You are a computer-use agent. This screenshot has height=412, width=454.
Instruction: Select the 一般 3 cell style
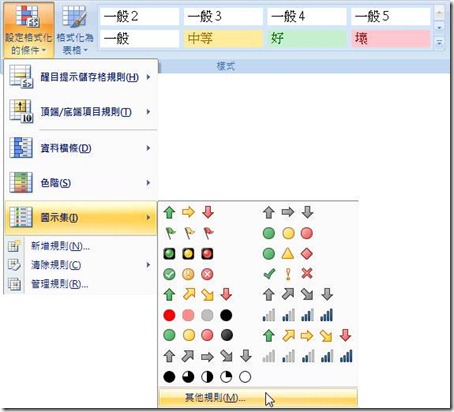pos(223,16)
